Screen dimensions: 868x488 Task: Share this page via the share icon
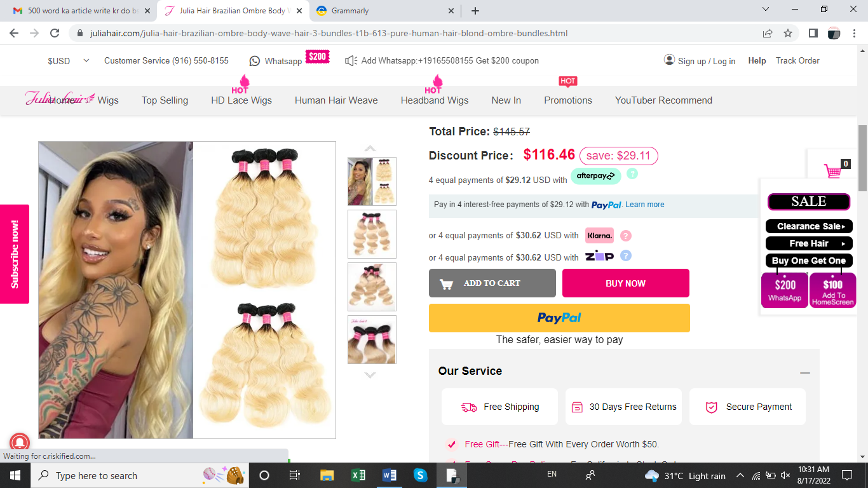768,33
